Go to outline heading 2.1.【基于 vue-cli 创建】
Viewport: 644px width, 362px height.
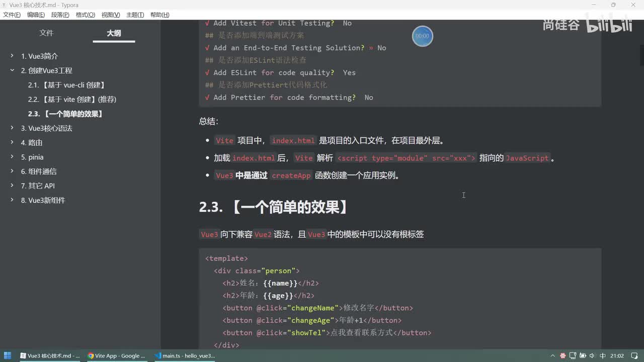(x=67, y=85)
